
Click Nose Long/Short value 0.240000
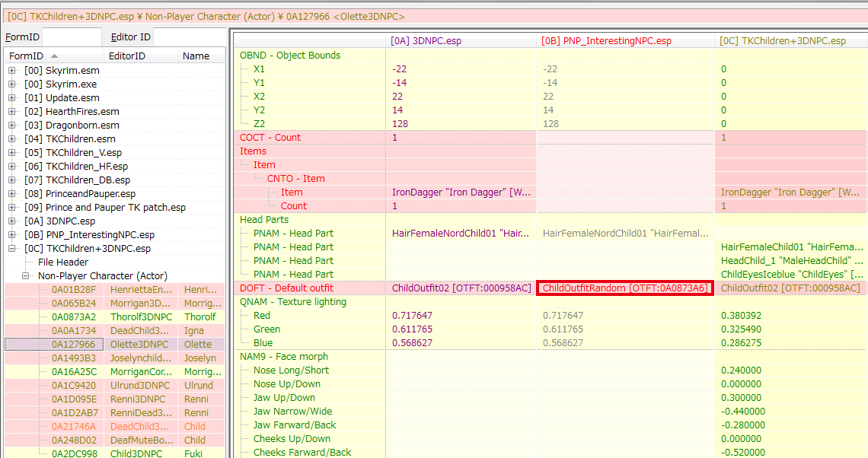(x=741, y=370)
